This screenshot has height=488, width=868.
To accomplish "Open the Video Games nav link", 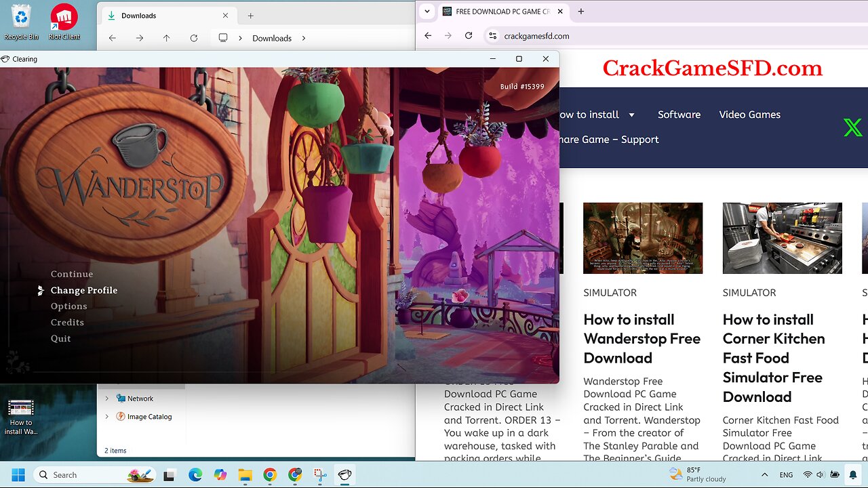I will pyautogui.click(x=749, y=115).
